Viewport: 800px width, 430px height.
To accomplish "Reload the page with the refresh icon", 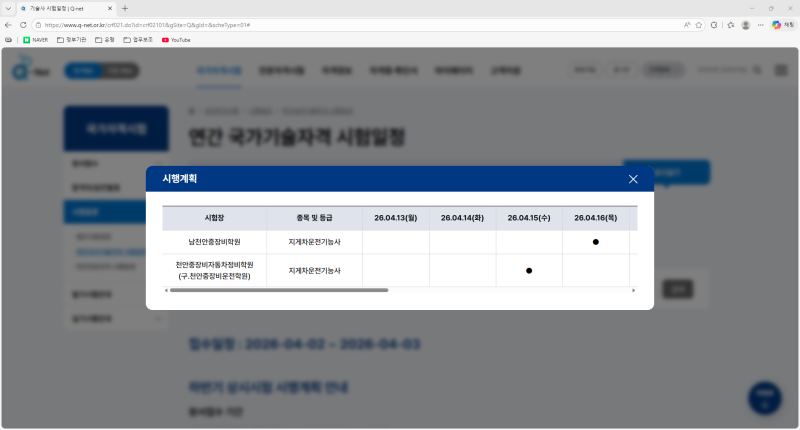I will click(x=23, y=25).
